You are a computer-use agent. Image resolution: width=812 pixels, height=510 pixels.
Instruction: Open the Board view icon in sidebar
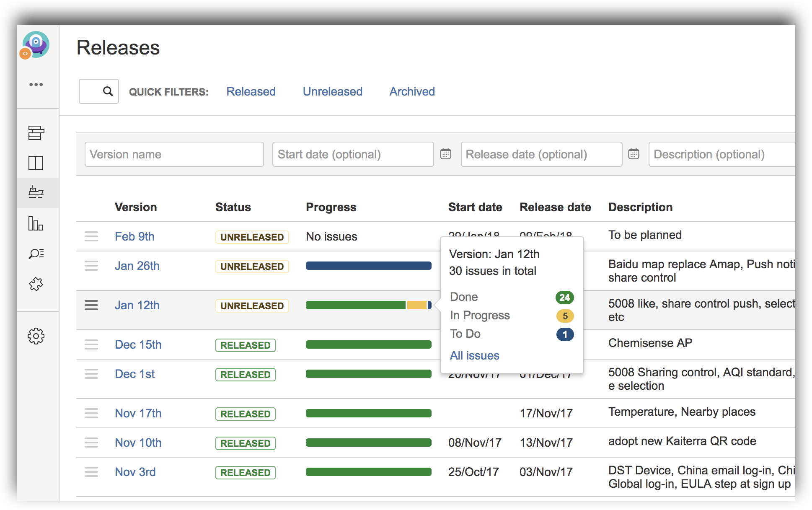point(36,163)
